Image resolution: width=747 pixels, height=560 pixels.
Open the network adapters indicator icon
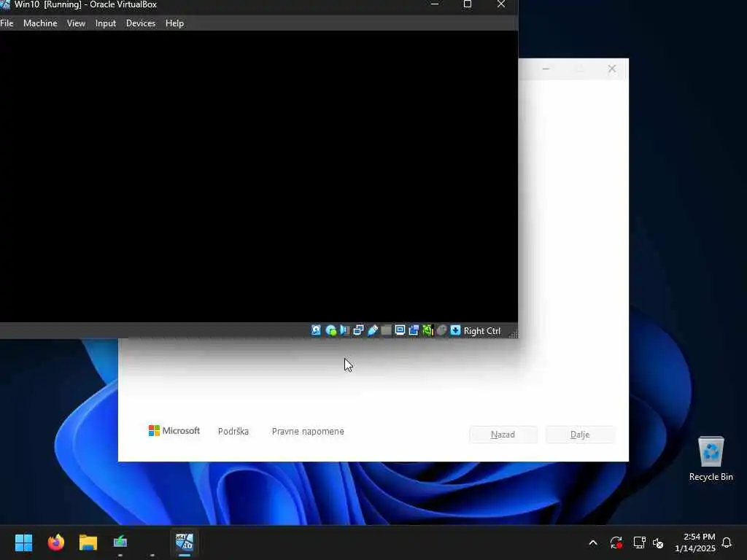click(358, 330)
